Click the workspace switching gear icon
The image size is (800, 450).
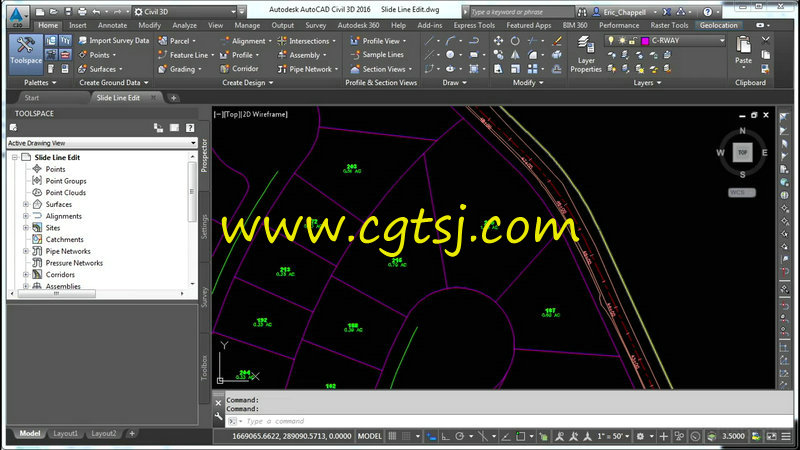pyautogui.click(x=640, y=436)
